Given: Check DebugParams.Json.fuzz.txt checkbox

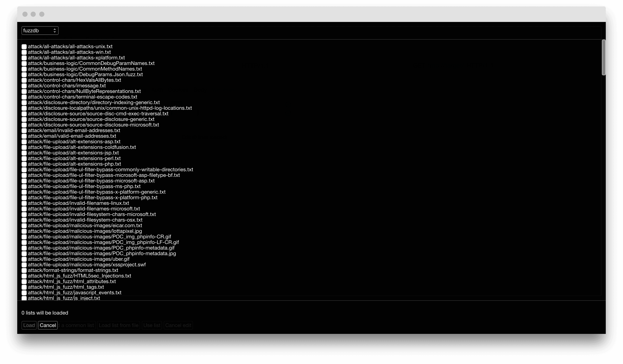Looking at the screenshot, I should pos(24,75).
